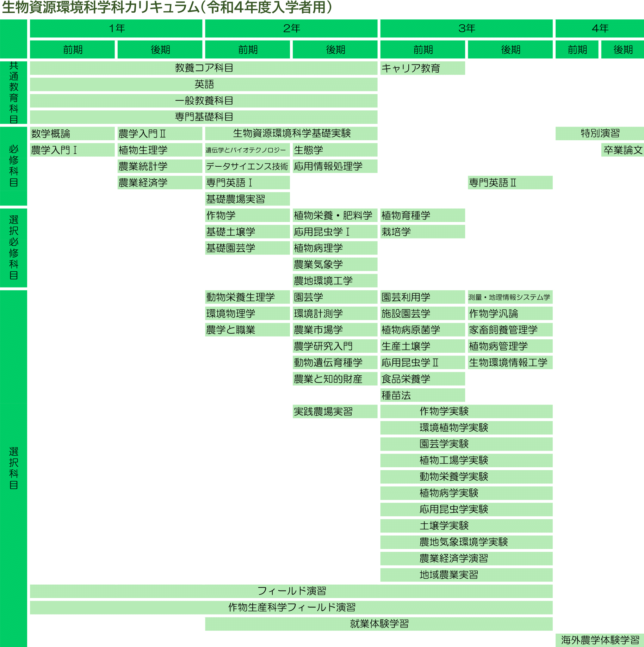Click the 遺伝学とバイオテクノロジー cell
Image resolution: width=644 pixels, height=647 pixels.
247,150
